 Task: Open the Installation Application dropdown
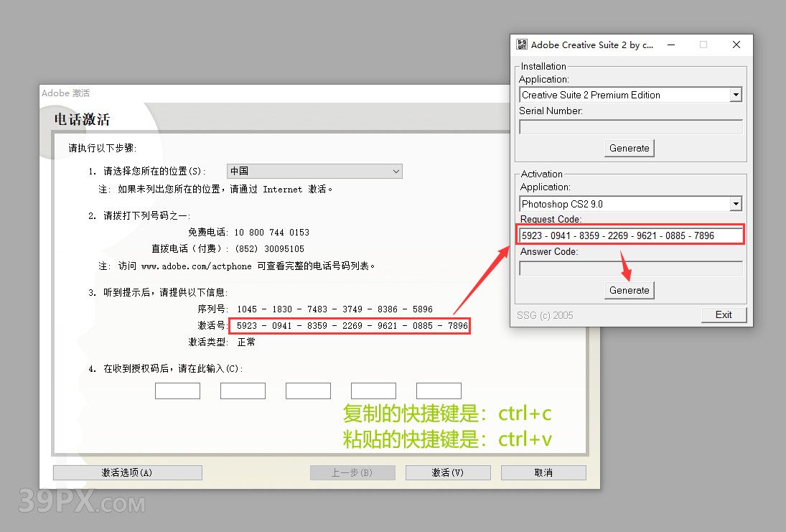pyautogui.click(x=736, y=94)
